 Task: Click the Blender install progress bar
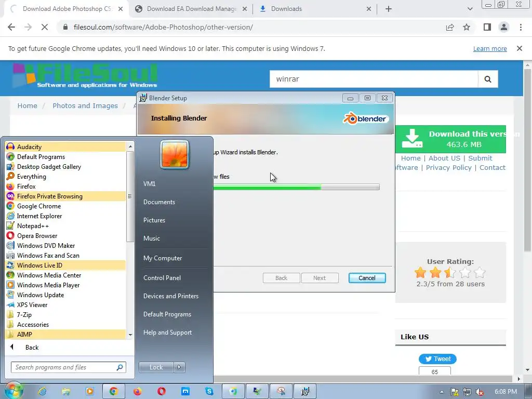296,187
